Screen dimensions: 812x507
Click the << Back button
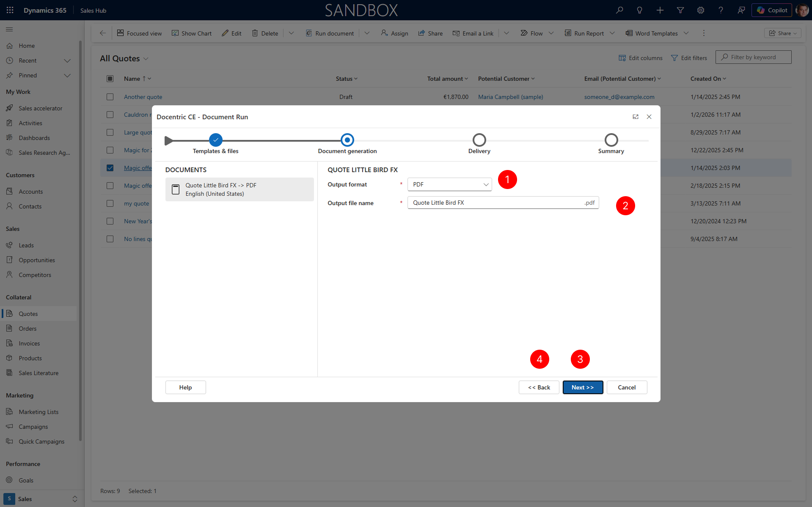coord(539,387)
